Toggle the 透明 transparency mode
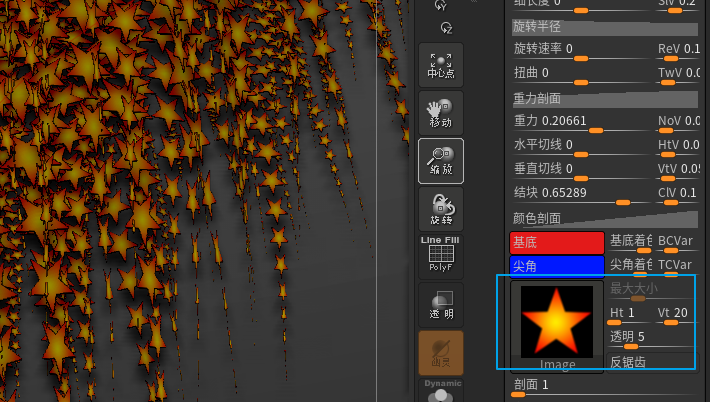This screenshot has height=402, width=710. [x=441, y=305]
